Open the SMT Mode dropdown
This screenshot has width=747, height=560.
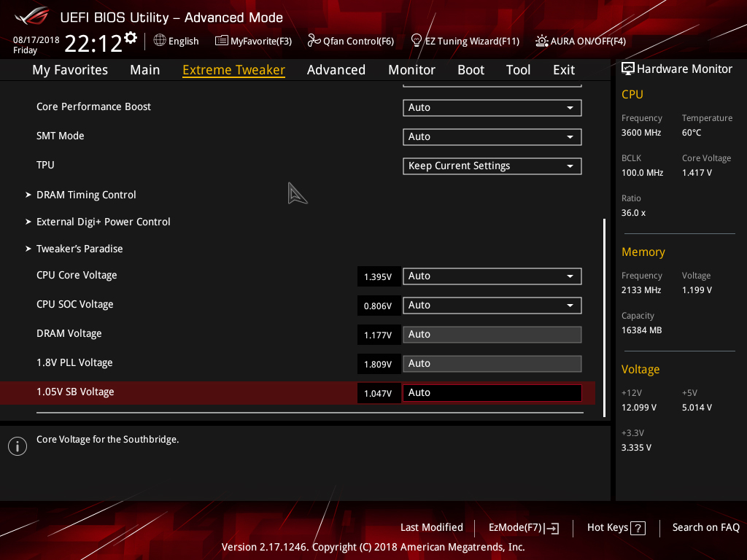point(492,136)
